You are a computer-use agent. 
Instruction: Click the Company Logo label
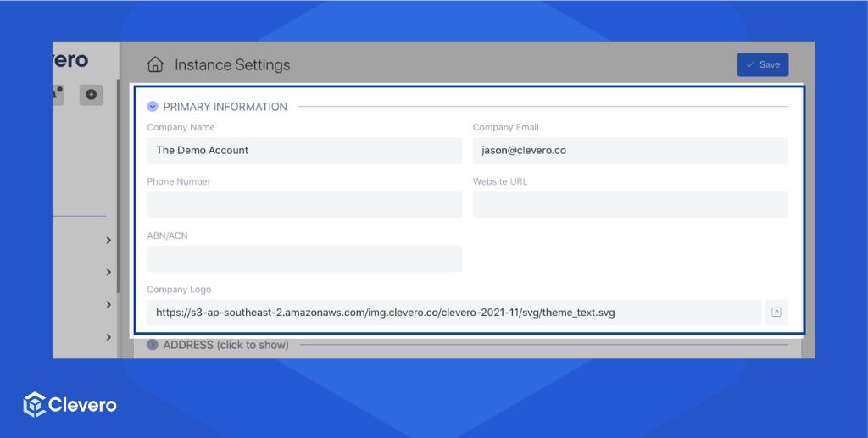[x=179, y=289]
